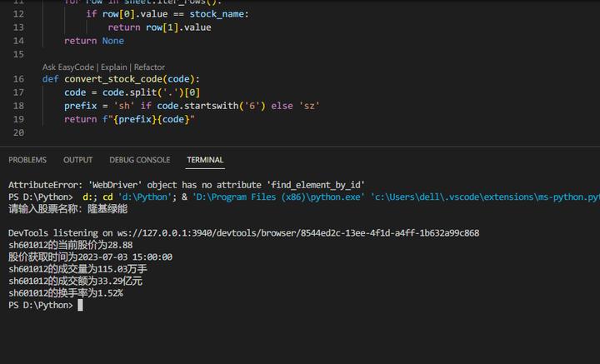Click the 'sz' string literal on line 18
600x364 pixels.
click(x=309, y=106)
